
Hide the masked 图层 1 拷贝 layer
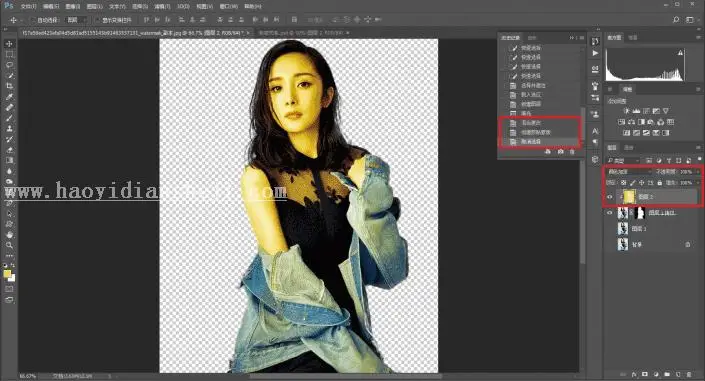(x=610, y=213)
